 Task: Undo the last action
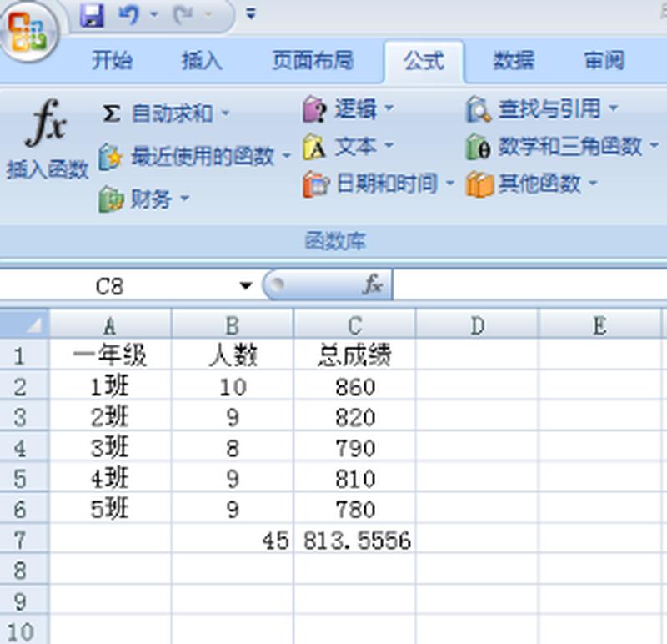tap(128, 15)
